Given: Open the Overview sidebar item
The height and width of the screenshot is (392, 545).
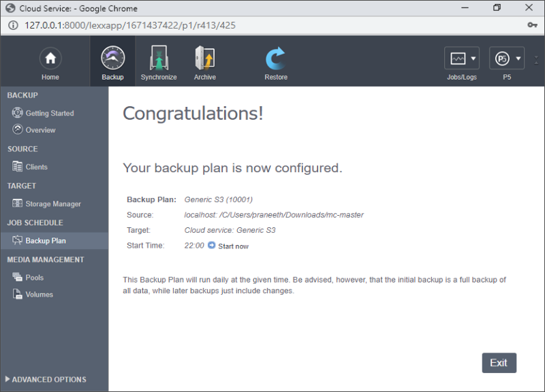Looking at the screenshot, I should [x=40, y=130].
